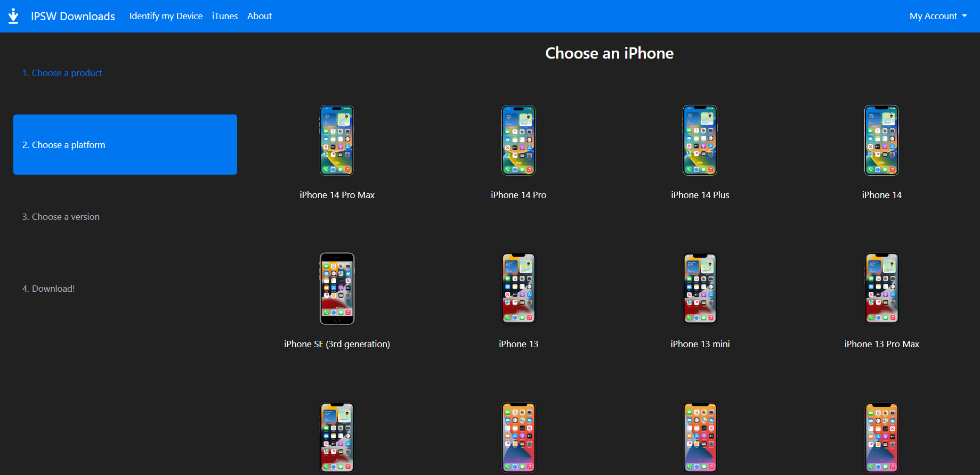980x475 pixels.
Task: Select the iPhone 14 Plus image
Action: [x=700, y=140]
